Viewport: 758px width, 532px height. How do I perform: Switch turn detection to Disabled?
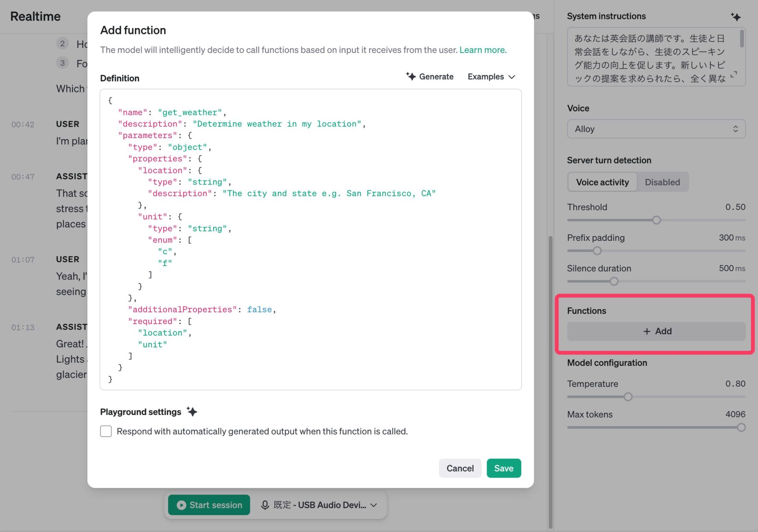coord(662,182)
